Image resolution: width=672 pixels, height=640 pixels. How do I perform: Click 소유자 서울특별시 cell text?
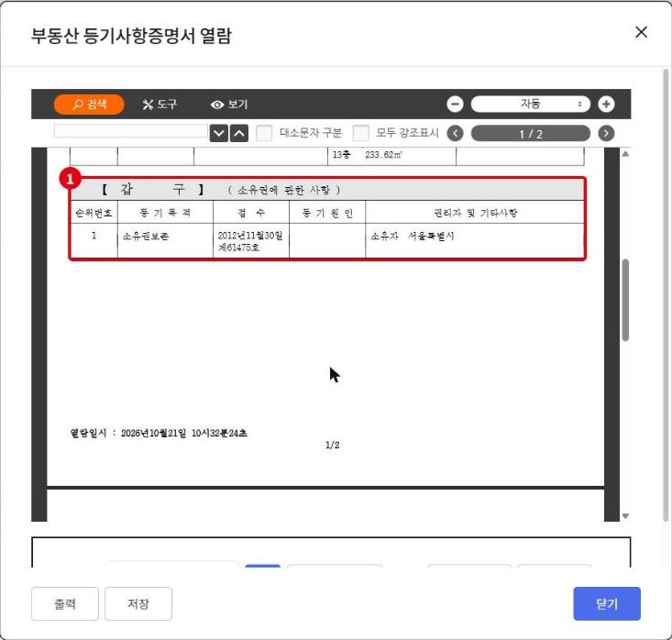point(412,237)
